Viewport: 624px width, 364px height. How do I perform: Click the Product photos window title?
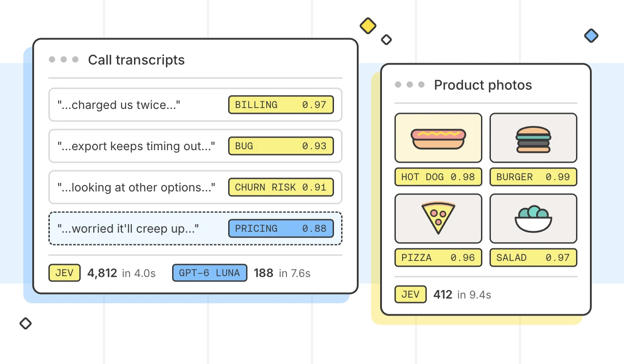(483, 85)
